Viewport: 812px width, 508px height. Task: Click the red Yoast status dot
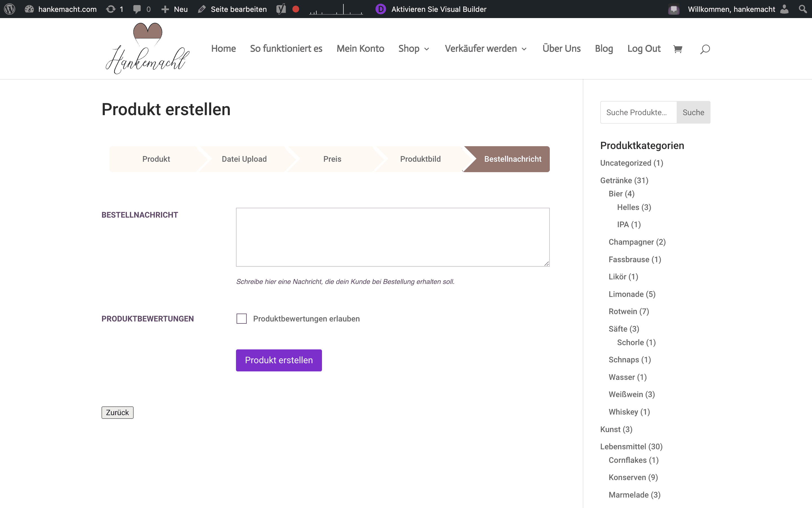[x=295, y=9]
